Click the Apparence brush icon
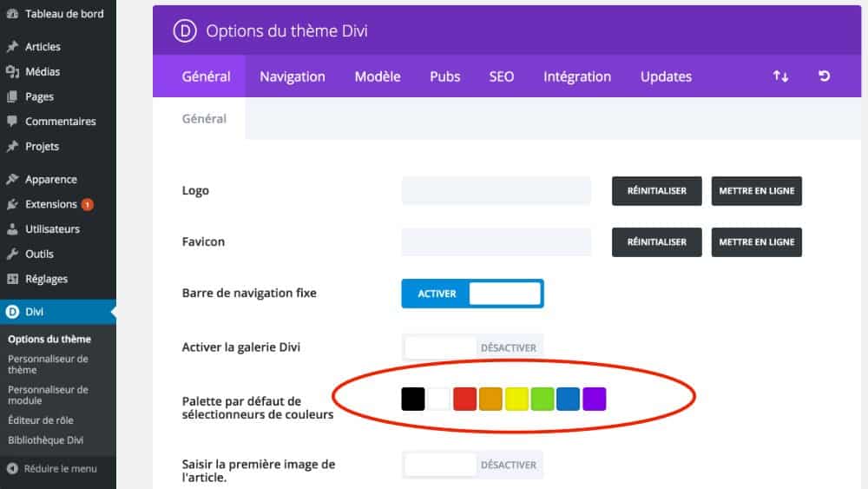The image size is (868, 489). (12, 179)
